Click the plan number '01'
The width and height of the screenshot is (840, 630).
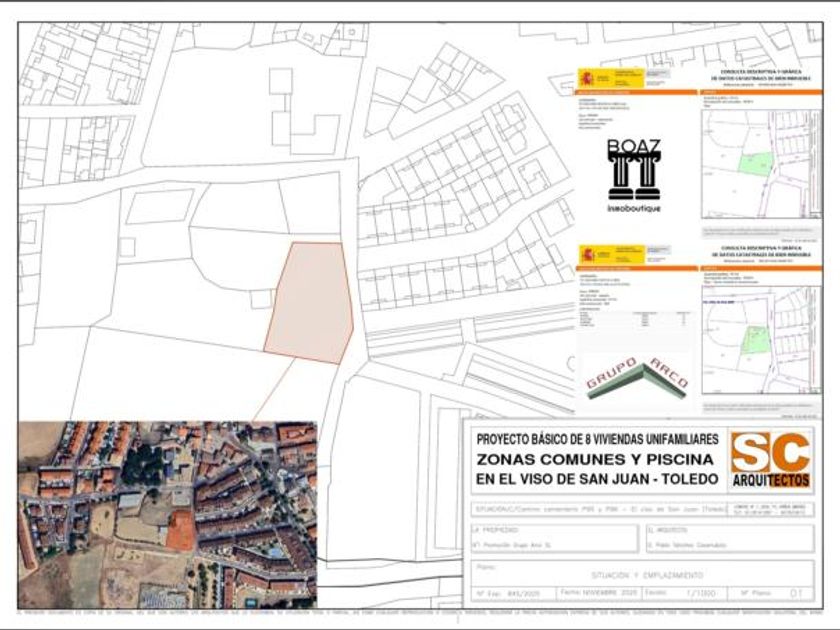point(796,593)
